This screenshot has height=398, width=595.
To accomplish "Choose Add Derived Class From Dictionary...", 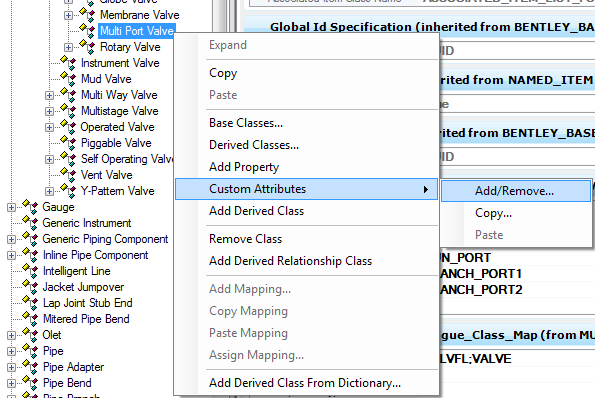I will click(x=305, y=383).
